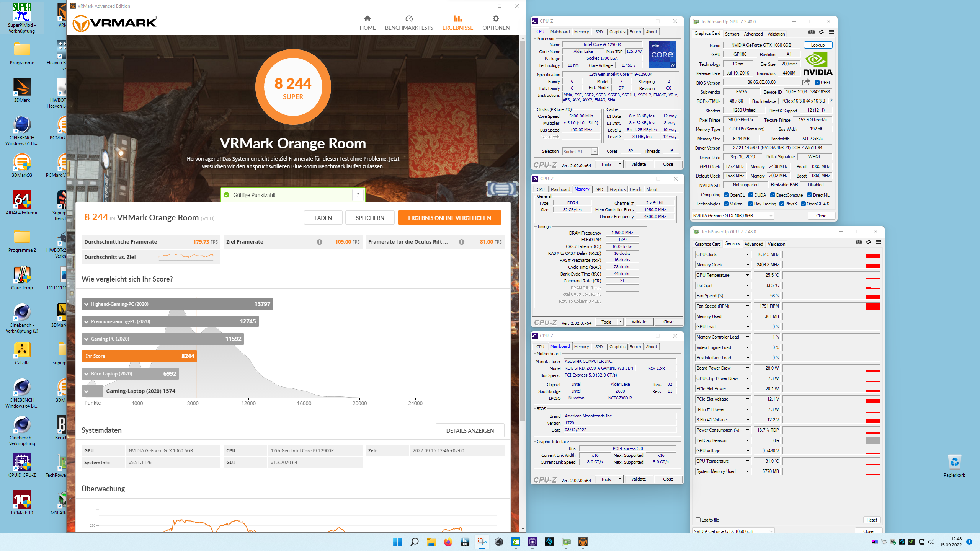Screen dimensions: 980x551
Task: Open the Mainboard tab in the top CPU-Z window
Action: tap(560, 32)
